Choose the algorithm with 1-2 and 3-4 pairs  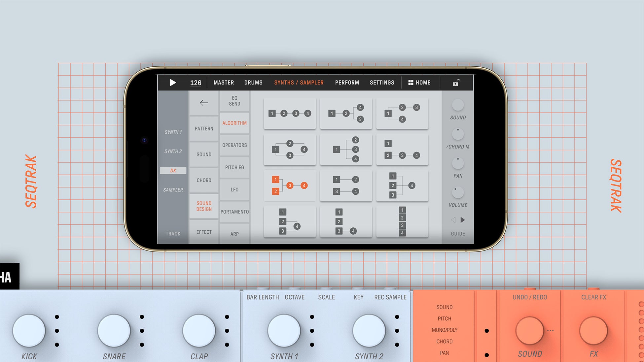[346, 185]
